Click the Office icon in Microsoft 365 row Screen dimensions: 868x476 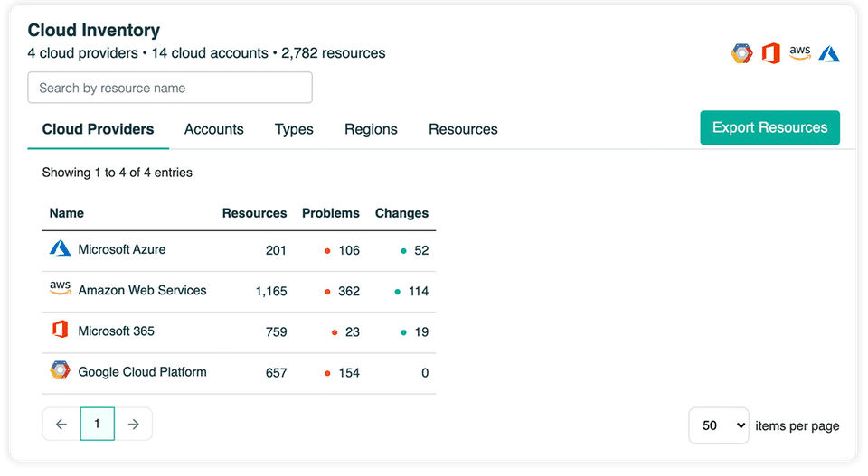[x=60, y=331]
